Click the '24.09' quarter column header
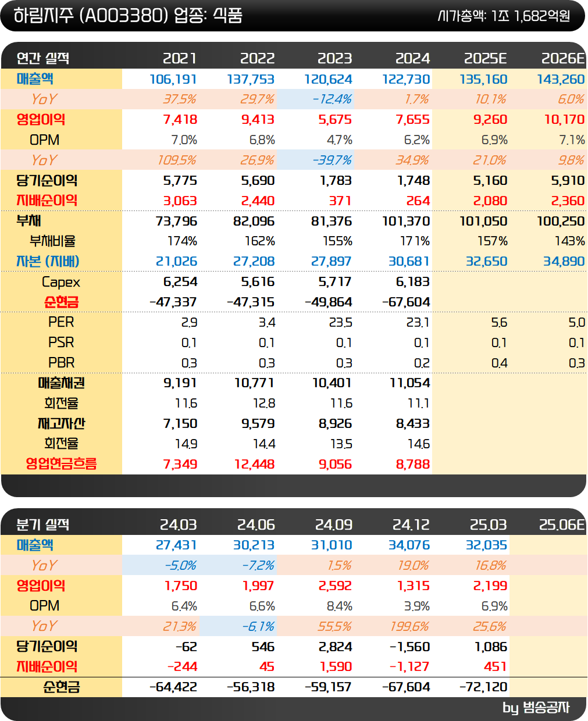 tap(334, 524)
